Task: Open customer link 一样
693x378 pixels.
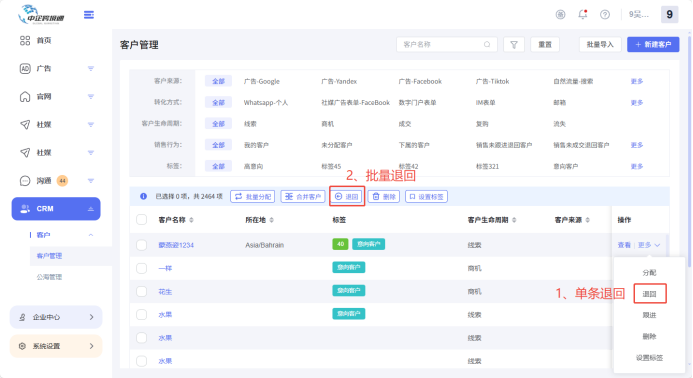Action: 165,268
